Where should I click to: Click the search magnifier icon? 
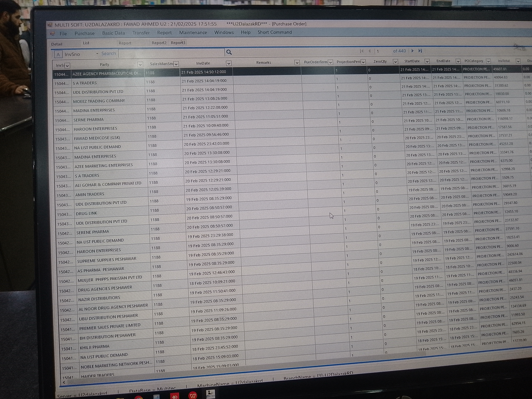point(229,52)
